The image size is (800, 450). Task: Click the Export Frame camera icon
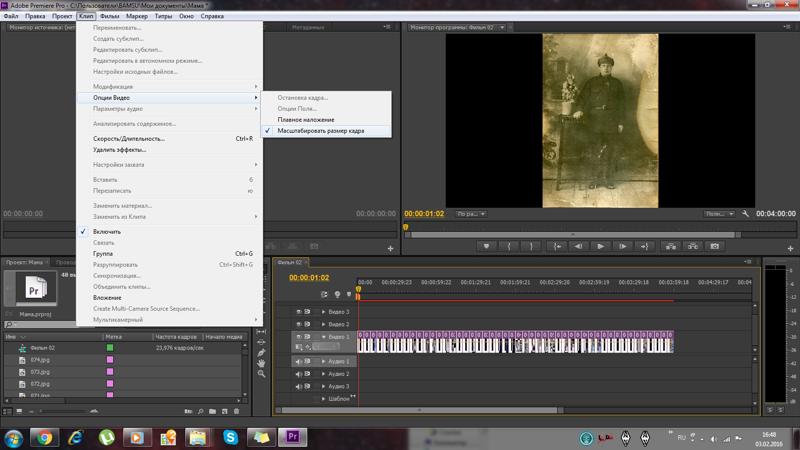715,245
